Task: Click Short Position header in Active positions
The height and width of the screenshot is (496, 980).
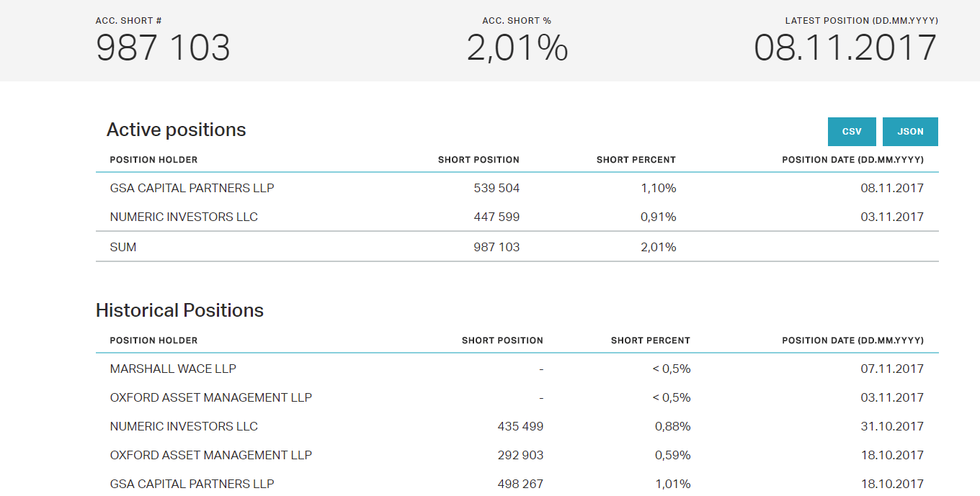Action: pyautogui.click(x=478, y=160)
